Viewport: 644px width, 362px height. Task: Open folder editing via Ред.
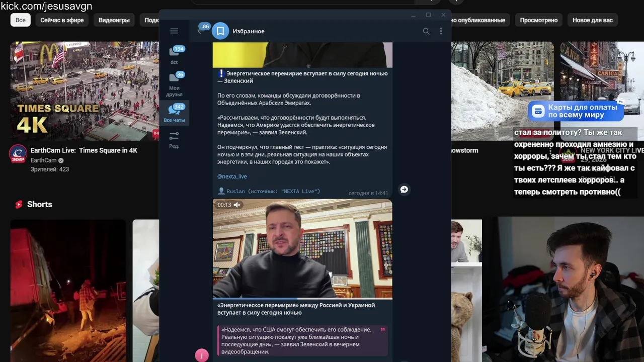click(x=174, y=139)
